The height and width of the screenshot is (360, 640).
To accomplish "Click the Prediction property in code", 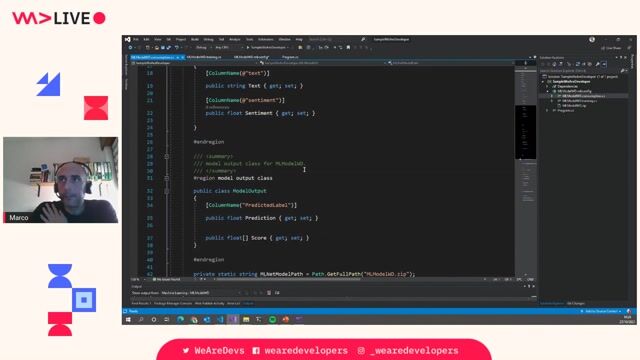I will (x=260, y=218).
